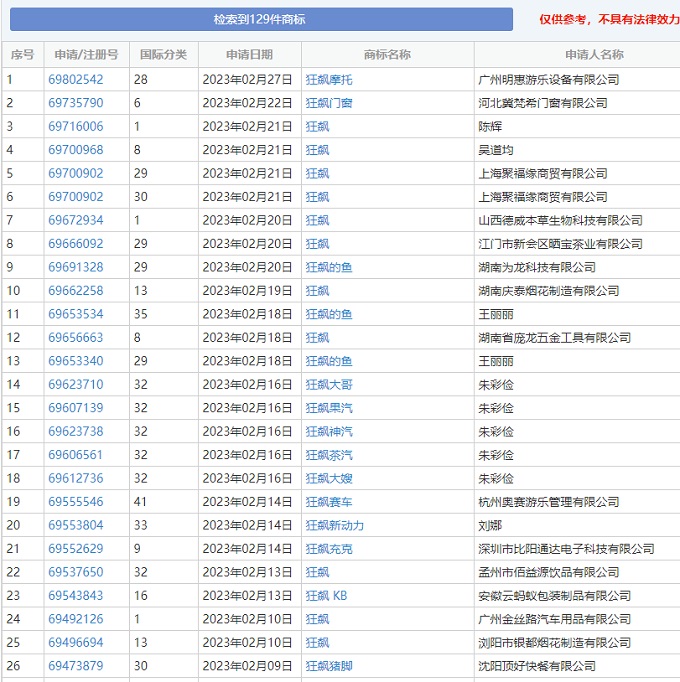Select applicant 湖南庆泰烟花制造有限公司

click(549, 291)
